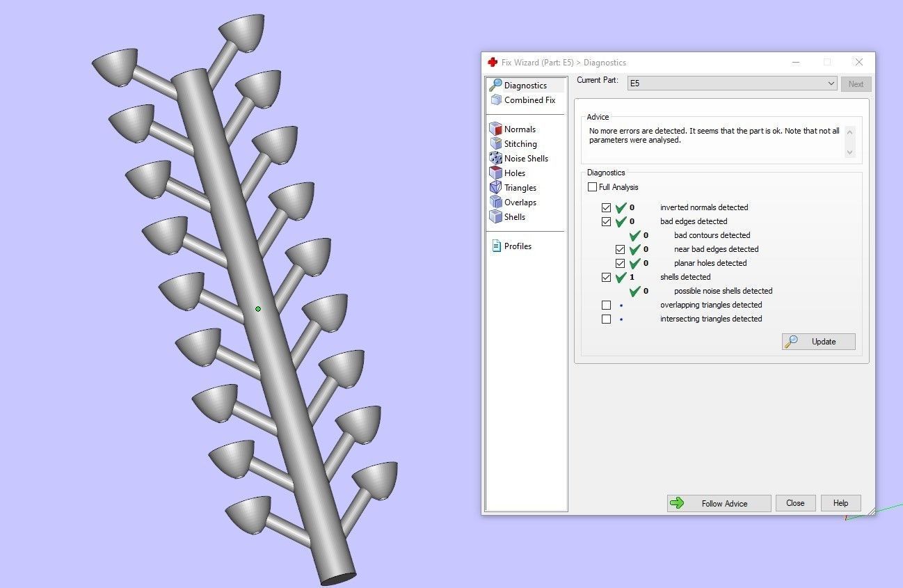Click the Normals cube icon

pos(495,129)
